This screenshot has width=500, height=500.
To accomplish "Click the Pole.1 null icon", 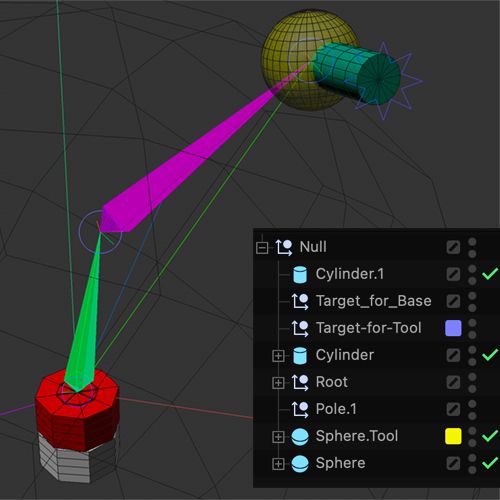I will (300, 410).
